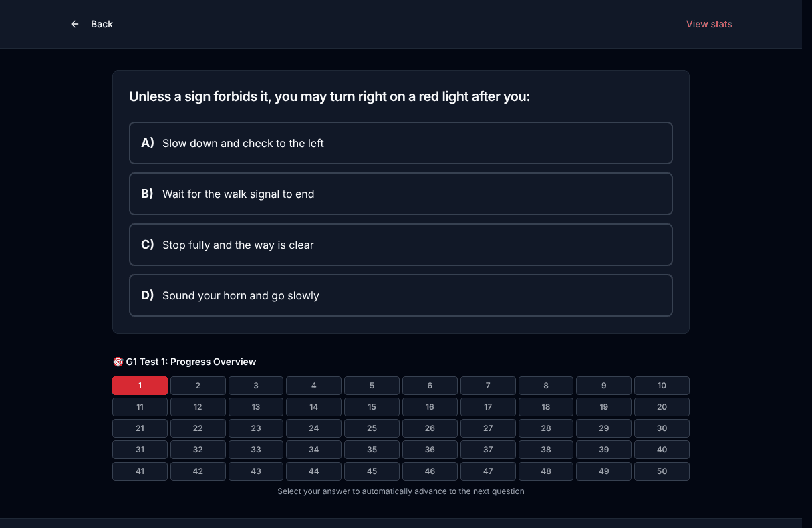This screenshot has height=528, width=812.
Task: Go back using the Back label
Action: pos(102,24)
